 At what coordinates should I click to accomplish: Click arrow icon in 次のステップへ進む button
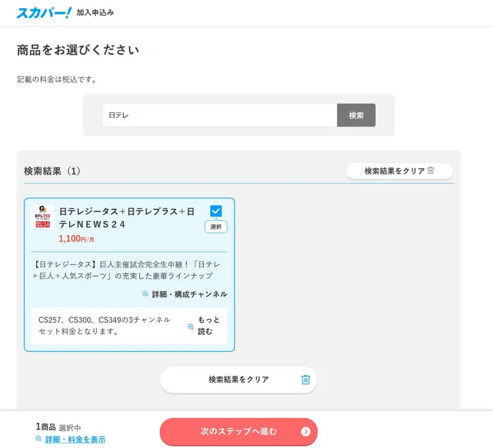(x=305, y=431)
